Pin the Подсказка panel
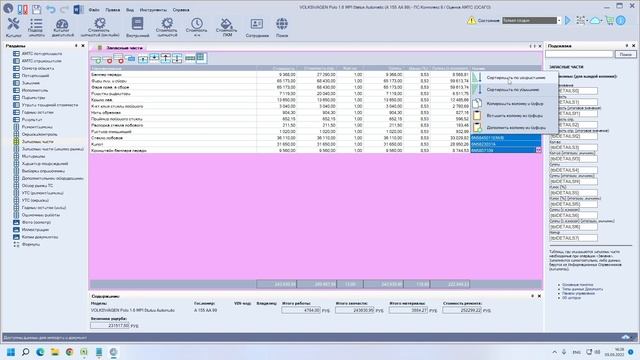Viewport: 640px width, 360px height. click(627, 46)
